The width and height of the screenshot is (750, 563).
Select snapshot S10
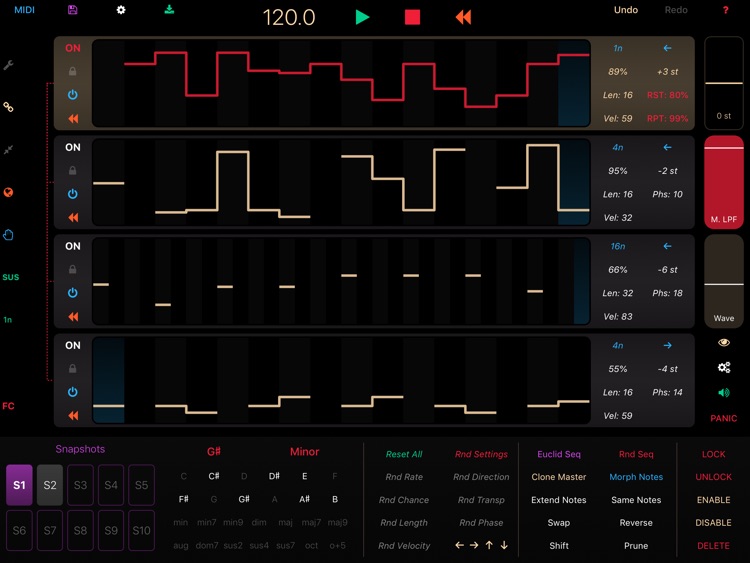click(142, 530)
